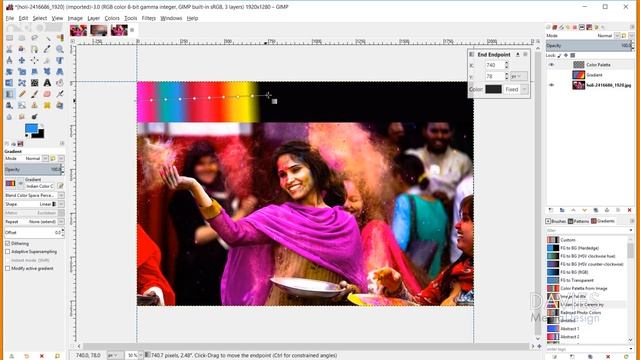Open the layer Mode Normal dropdown
This screenshot has height=360, width=640.
tap(617, 36)
